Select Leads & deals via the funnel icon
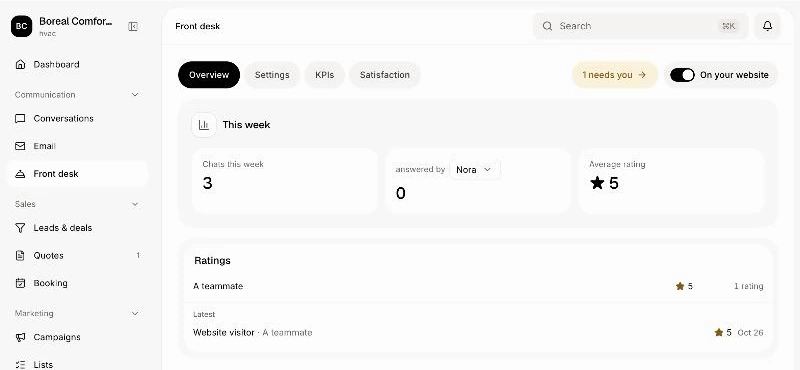The width and height of the screenshot is (800, 370). tap(20, 228)
